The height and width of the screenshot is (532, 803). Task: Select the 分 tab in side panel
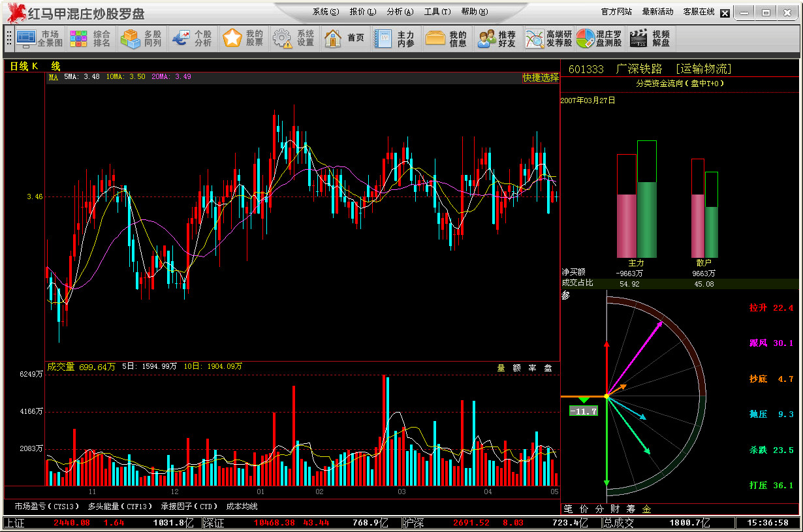(599, 509)
